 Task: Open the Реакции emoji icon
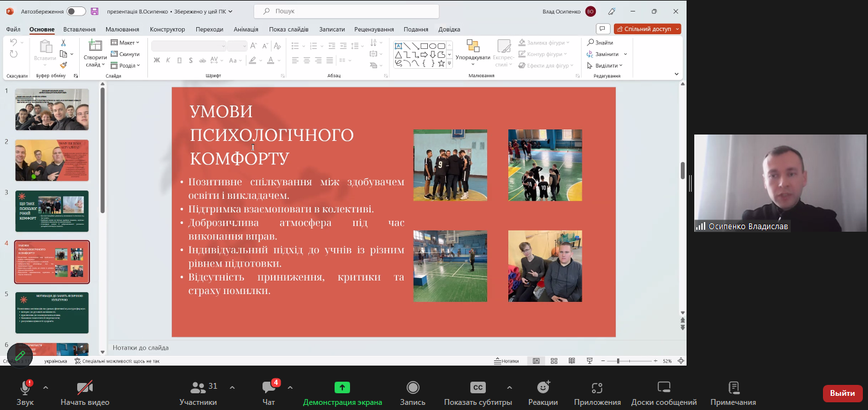543,388
